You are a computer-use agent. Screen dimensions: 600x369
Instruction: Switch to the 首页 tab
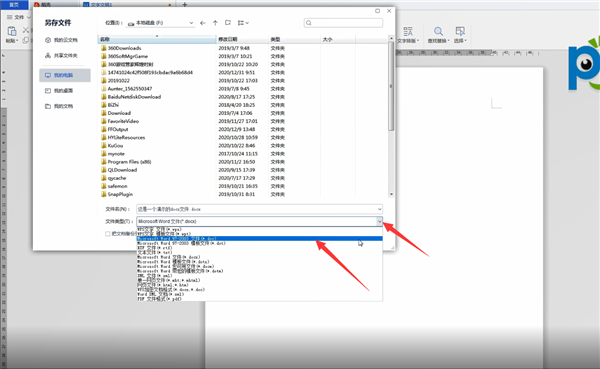pos(14,5)
